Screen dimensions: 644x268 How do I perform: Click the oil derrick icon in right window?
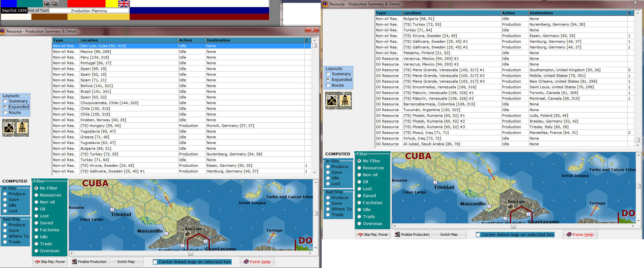(345, 101)
